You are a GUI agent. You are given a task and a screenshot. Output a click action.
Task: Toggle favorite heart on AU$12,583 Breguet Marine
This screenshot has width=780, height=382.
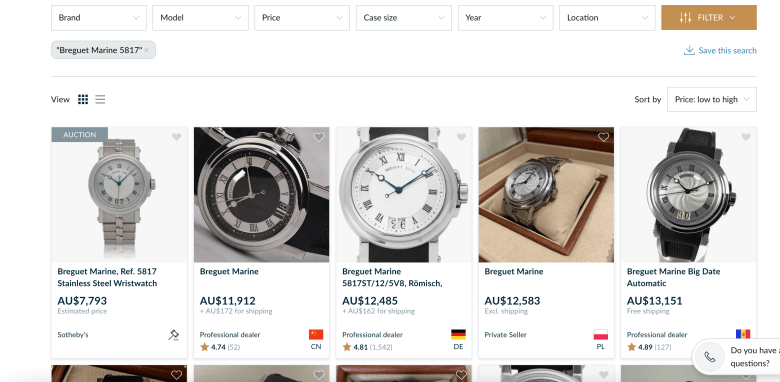(603, 137)
